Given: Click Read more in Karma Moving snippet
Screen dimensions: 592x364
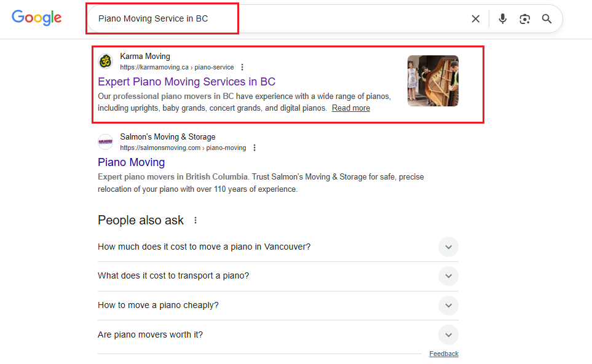Looking at the screenshot, I should point(350,108).
